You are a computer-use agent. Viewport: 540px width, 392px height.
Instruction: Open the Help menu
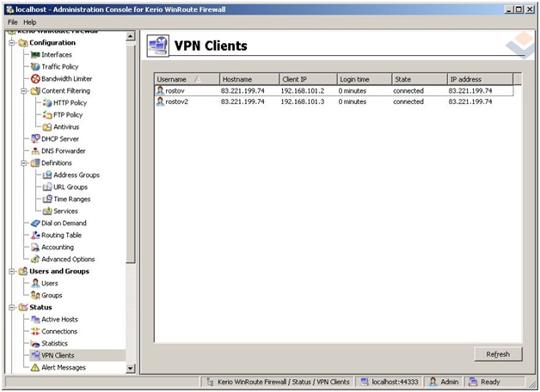click(30, 22)
